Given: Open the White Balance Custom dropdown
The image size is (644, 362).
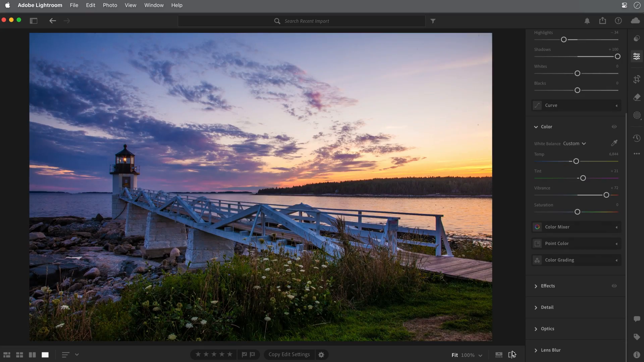Looking at the screenshot, I should [574, 143].
